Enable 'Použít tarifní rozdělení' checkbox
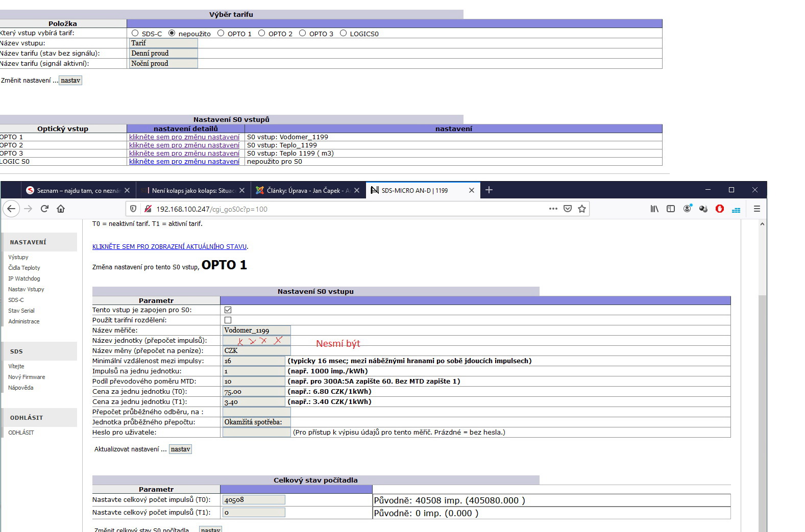 pyautogui.click(x=228, y=320)
